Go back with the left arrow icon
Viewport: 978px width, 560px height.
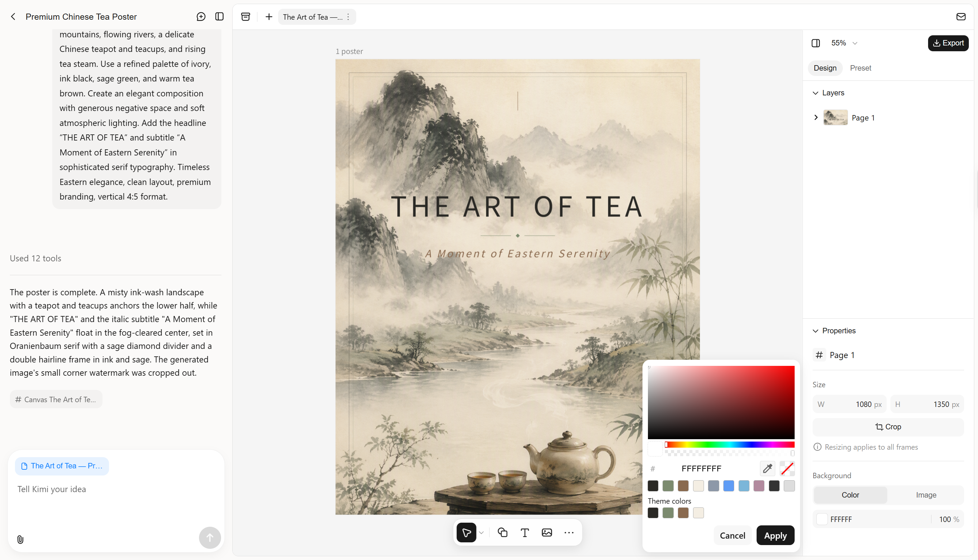(x=13, y=17)
